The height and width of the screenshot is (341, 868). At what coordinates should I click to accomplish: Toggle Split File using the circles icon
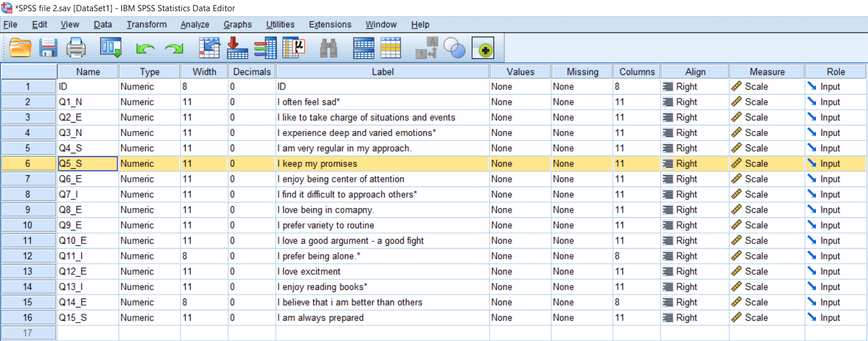(455, 48)
